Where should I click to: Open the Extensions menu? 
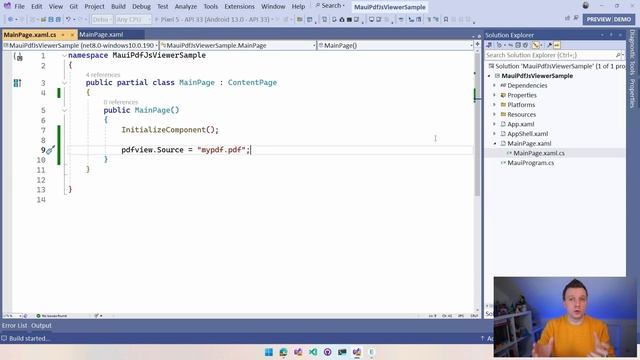click(239, 7)
